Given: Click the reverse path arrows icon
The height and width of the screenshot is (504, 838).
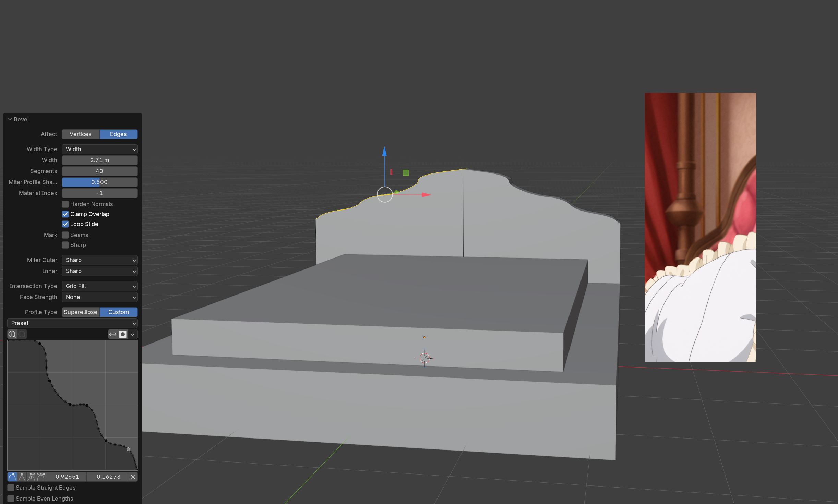Looking at the screenshot, I should (113, 334).
